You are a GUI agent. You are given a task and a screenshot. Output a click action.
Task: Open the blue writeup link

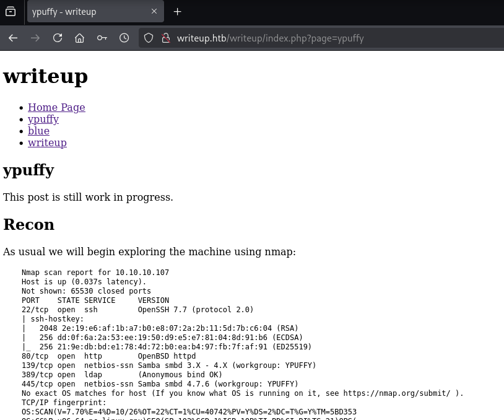tap(38, 131)
